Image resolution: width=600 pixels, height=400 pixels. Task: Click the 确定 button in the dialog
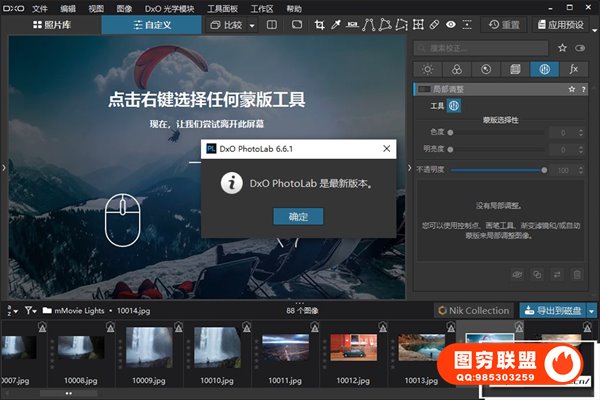(298, 216)
